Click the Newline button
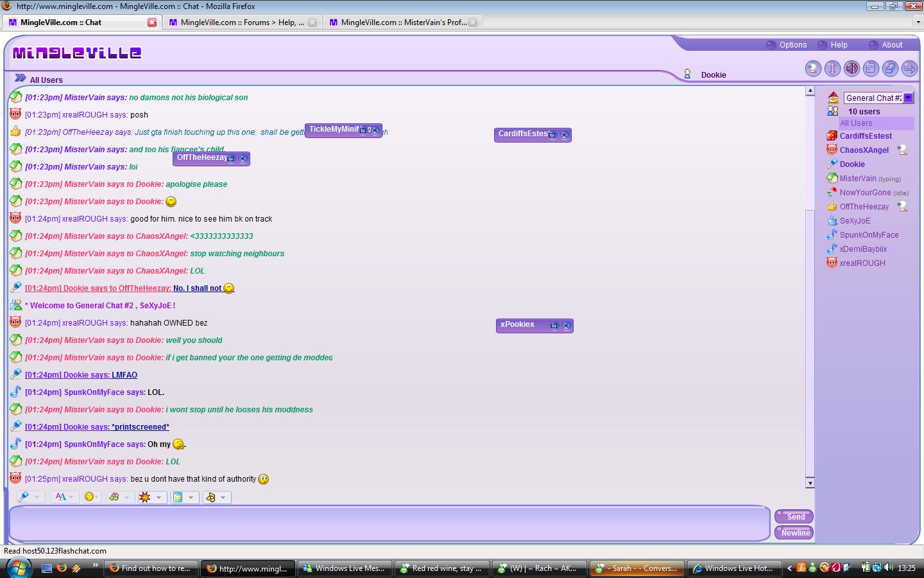The image size is (924, 578). pos(794,533)
